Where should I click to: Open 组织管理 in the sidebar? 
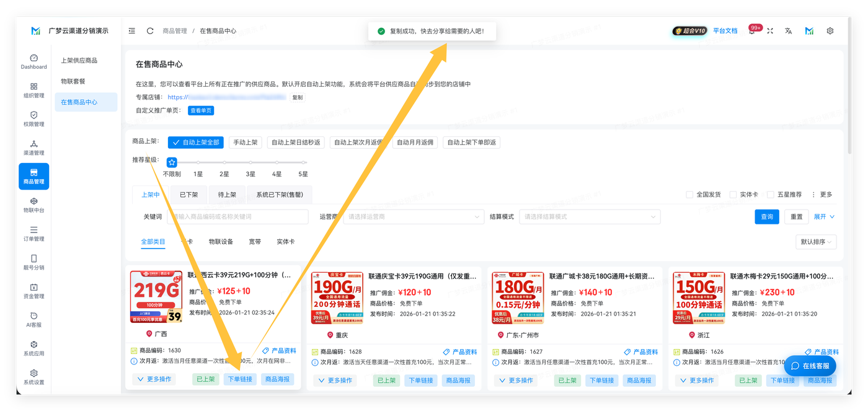[x=33, y=91]
